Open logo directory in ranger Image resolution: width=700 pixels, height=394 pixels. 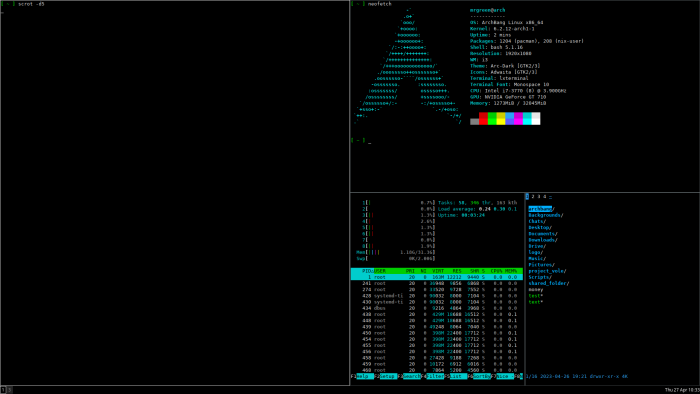click(x=535, y=252)
